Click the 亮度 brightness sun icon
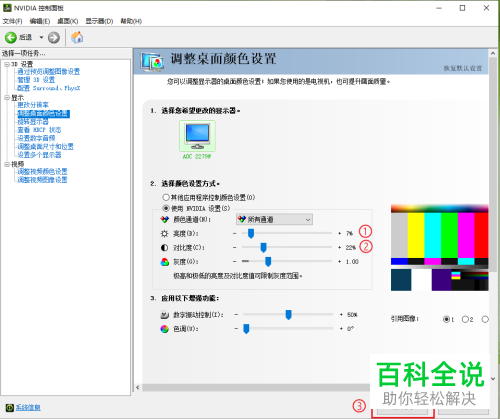 pyautogui.click(x=164, y=234)
